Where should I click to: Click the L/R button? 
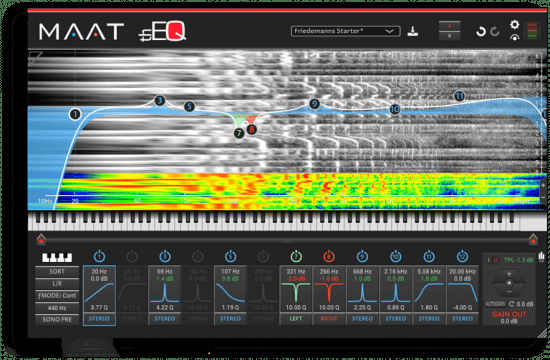click(57, 283)
